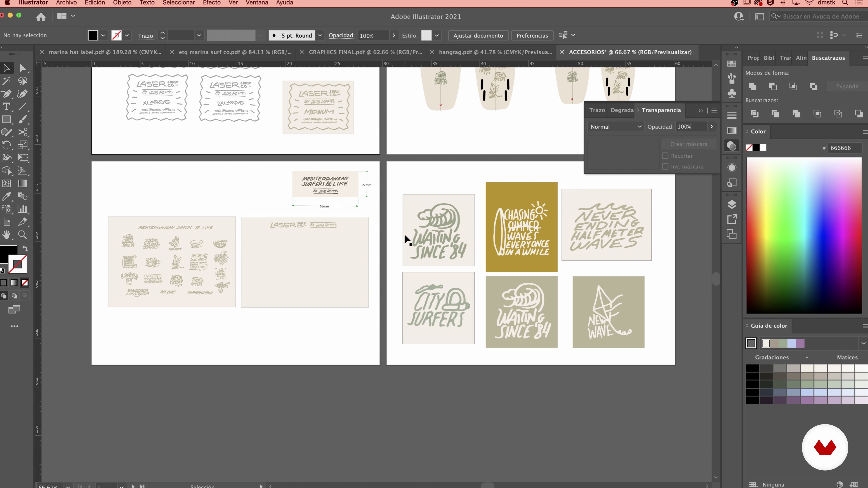Open the macOS Wi-Fi menu icon
The width and height of the screenshot is (868, 488).
tap(809, 3)
